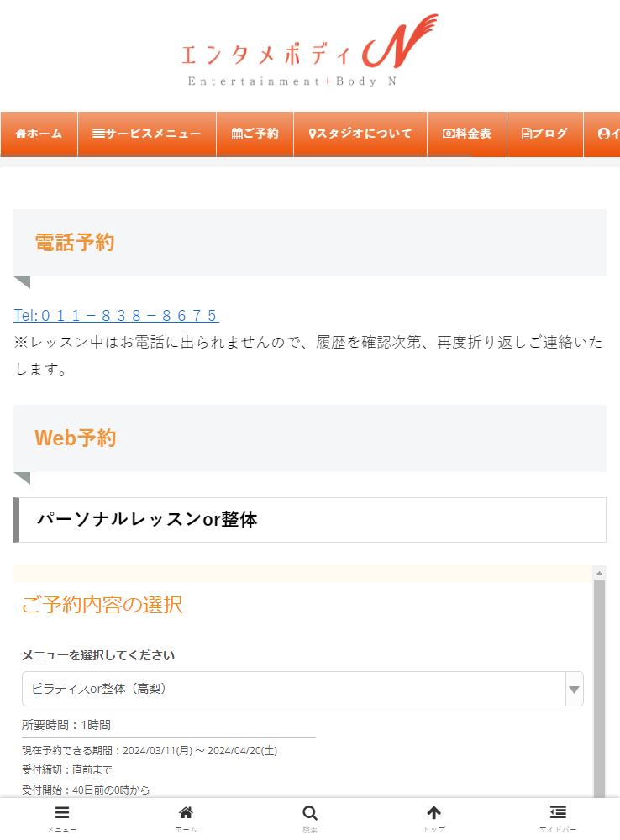Click the 所要時間：1時間 text
620x840 pixels.
point(66,725)
